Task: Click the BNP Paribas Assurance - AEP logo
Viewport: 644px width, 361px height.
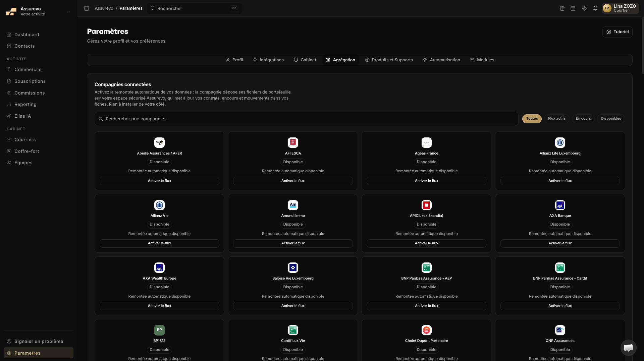Action: click(x=426, y=267)
